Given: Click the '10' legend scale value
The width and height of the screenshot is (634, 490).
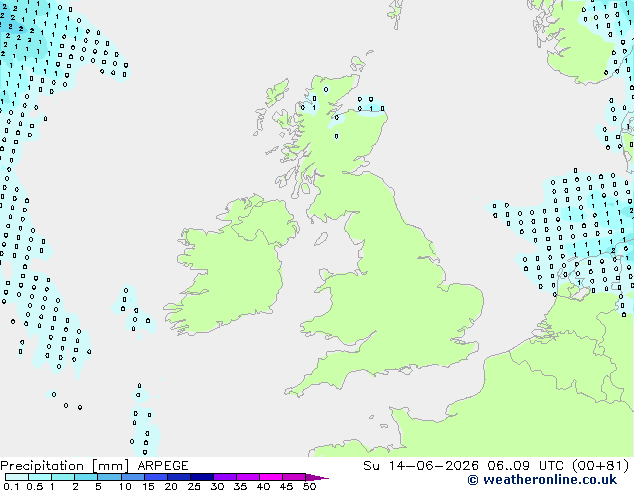Looking at the screenshot, I should click(x=125, y=486).
